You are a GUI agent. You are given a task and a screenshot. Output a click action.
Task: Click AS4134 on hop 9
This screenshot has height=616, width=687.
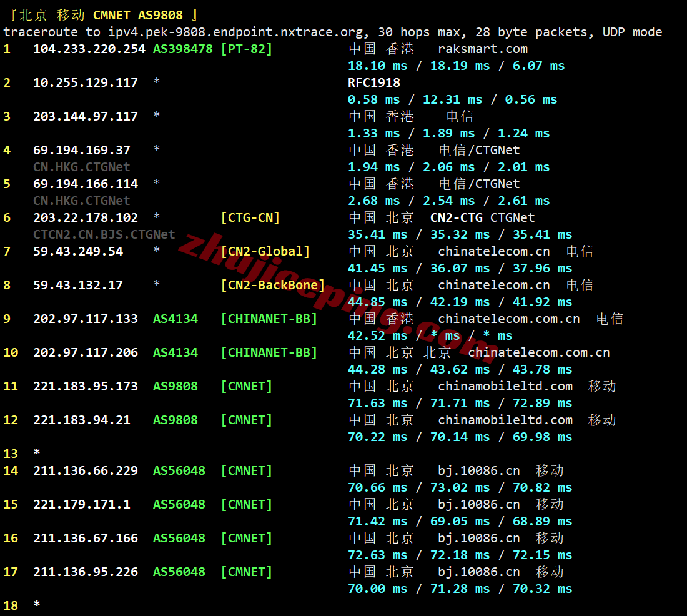pyautogui.click(x=175, y=319)
